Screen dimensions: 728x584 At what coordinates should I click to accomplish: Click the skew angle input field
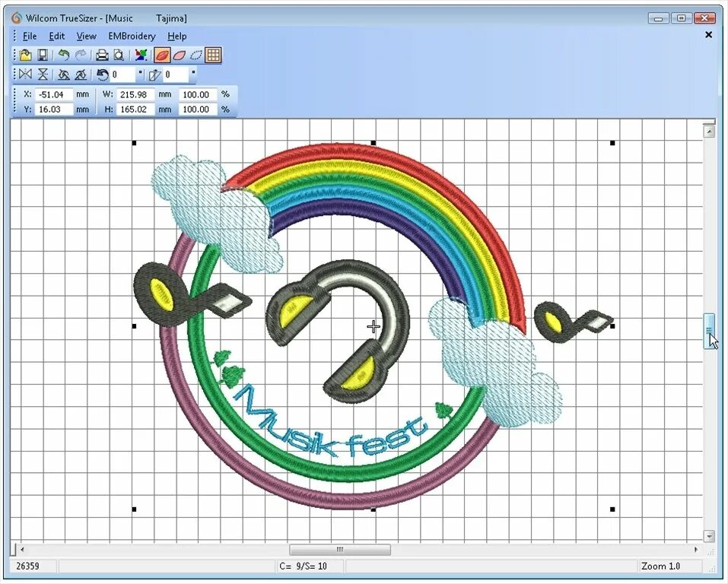176,75
